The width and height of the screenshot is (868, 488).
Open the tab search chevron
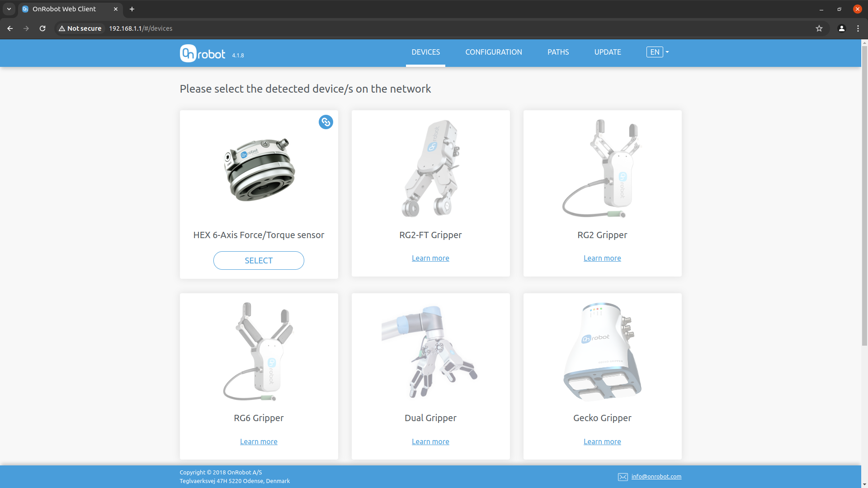point(9,9)
